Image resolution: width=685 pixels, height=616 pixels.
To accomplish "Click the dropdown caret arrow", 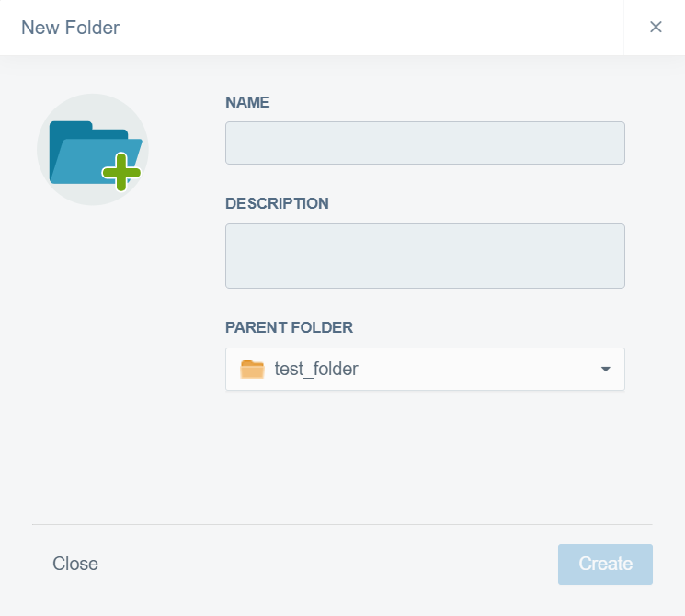I will [x=605, y=370].
